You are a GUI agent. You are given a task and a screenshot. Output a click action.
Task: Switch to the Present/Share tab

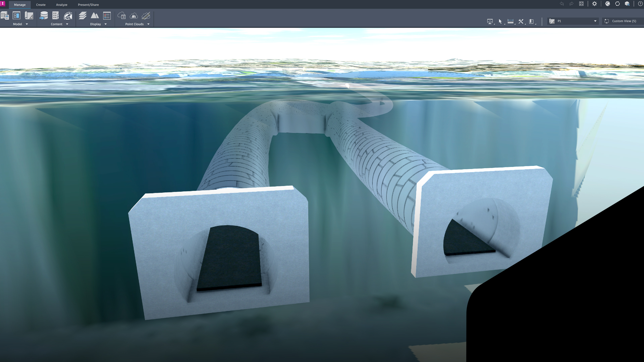click(x=88, y=5)
